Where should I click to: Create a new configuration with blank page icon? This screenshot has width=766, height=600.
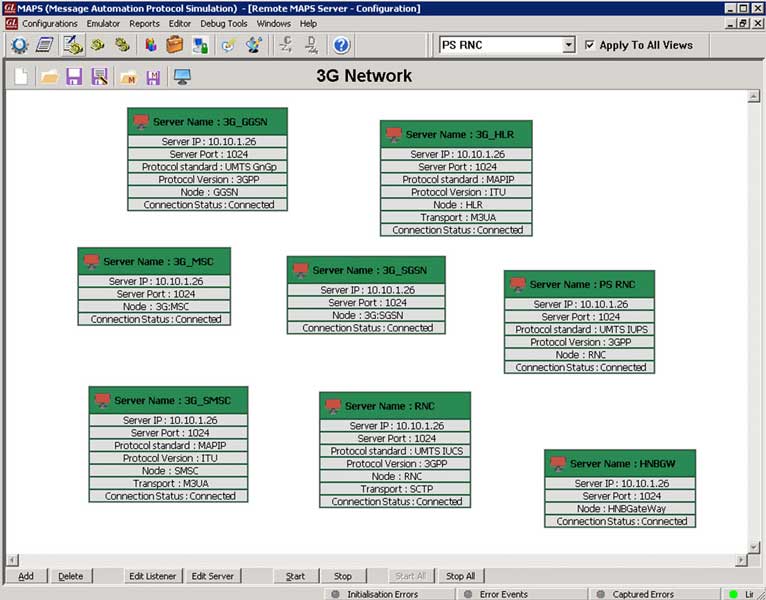pyautogui.click(x=21, y=77)
